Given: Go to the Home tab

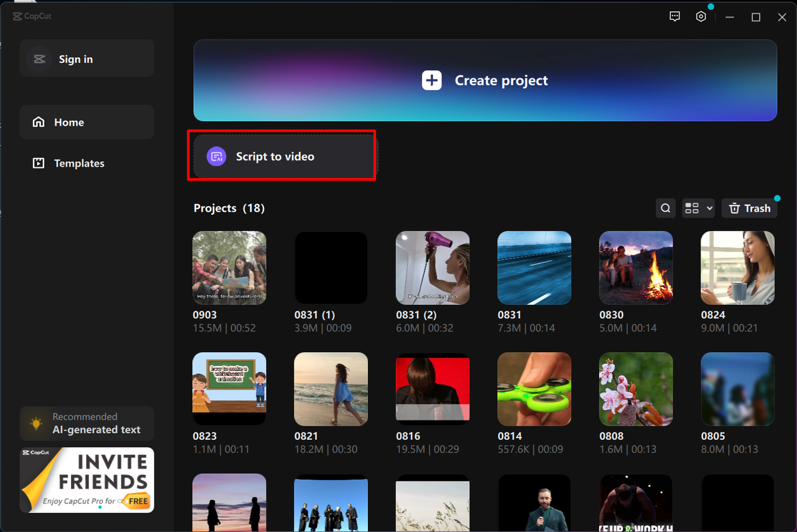Looking at the screenshot, I should pyautogui.click(x=69, y=122).
